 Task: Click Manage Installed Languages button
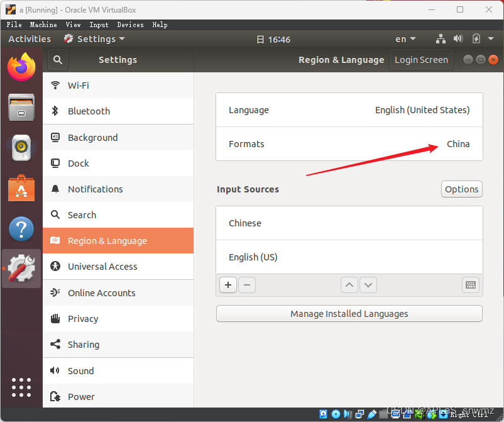click(349, 314)
